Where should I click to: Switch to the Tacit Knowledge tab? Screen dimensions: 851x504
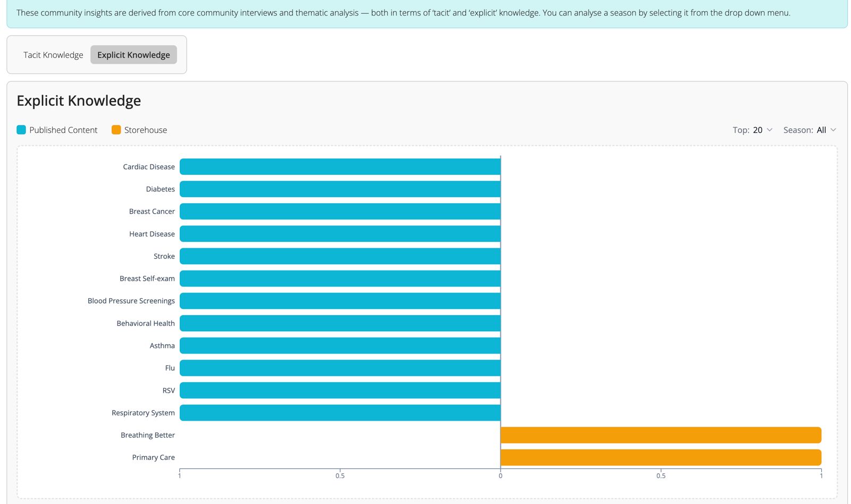53,55
